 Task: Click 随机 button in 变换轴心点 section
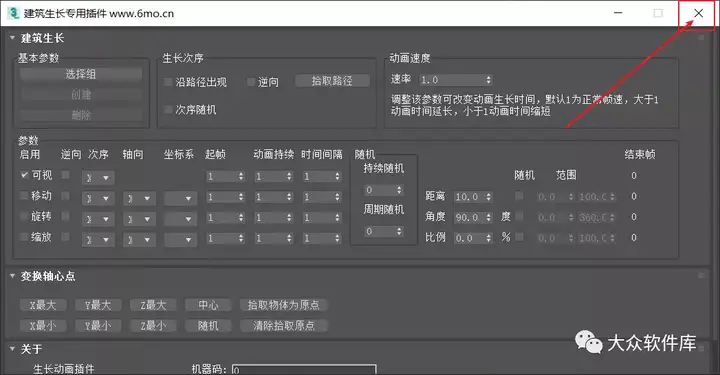click(x=208, y=325)
